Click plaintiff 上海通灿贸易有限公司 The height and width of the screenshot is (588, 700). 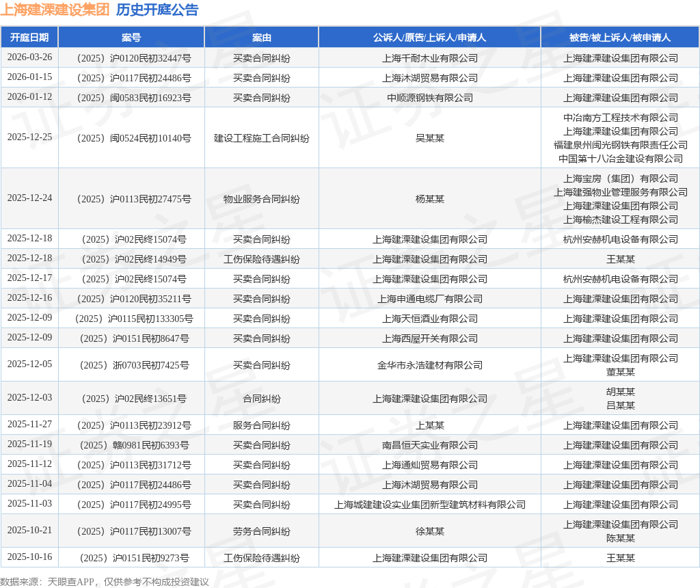(x=429, y=465)
